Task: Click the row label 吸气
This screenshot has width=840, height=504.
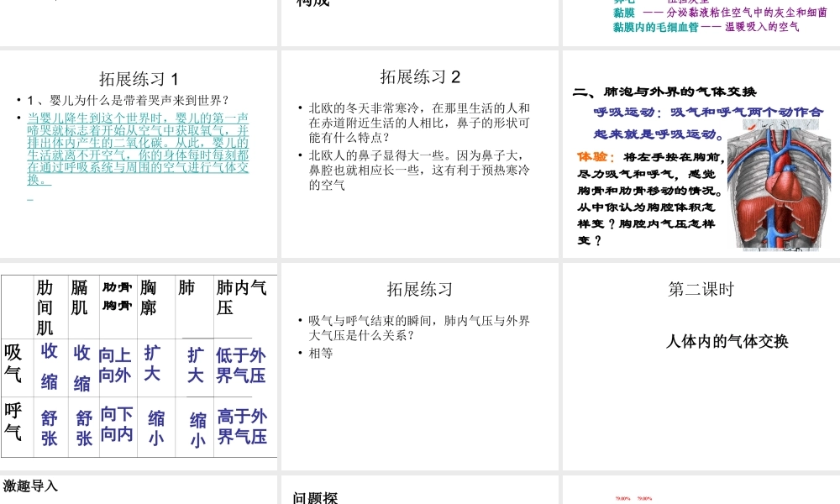Action: tap(13, 363)
